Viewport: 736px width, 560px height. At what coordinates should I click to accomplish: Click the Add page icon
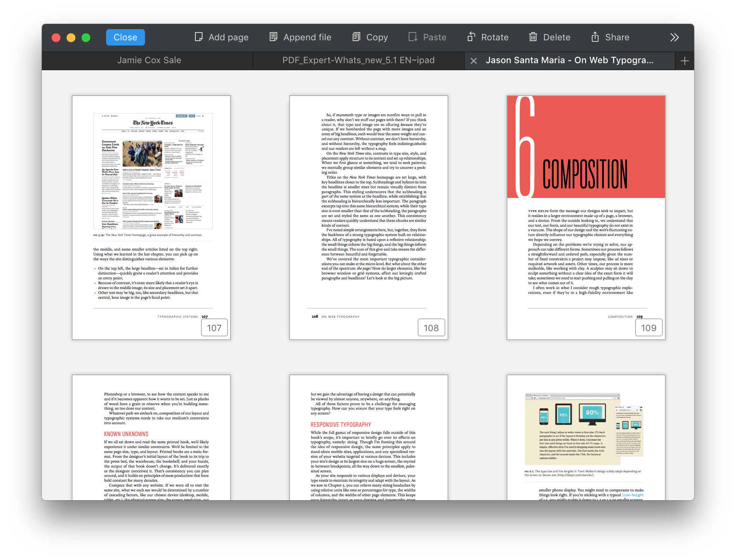(x=199, y=37)
